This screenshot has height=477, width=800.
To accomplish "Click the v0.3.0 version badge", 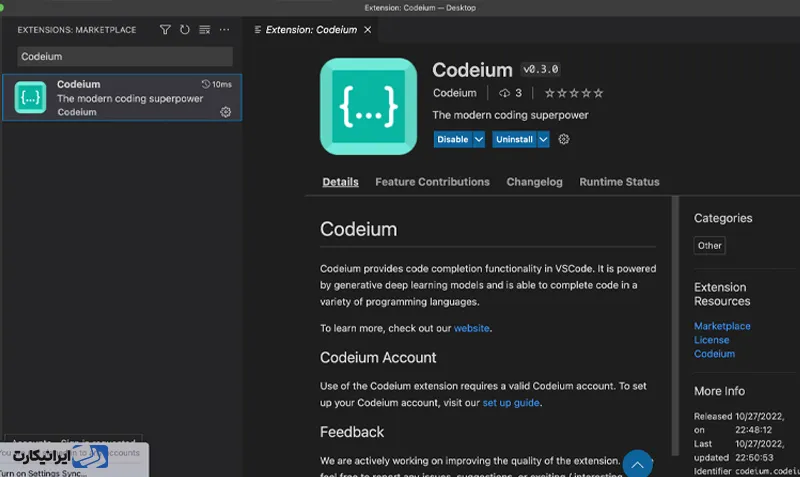I will click(541, 69).
